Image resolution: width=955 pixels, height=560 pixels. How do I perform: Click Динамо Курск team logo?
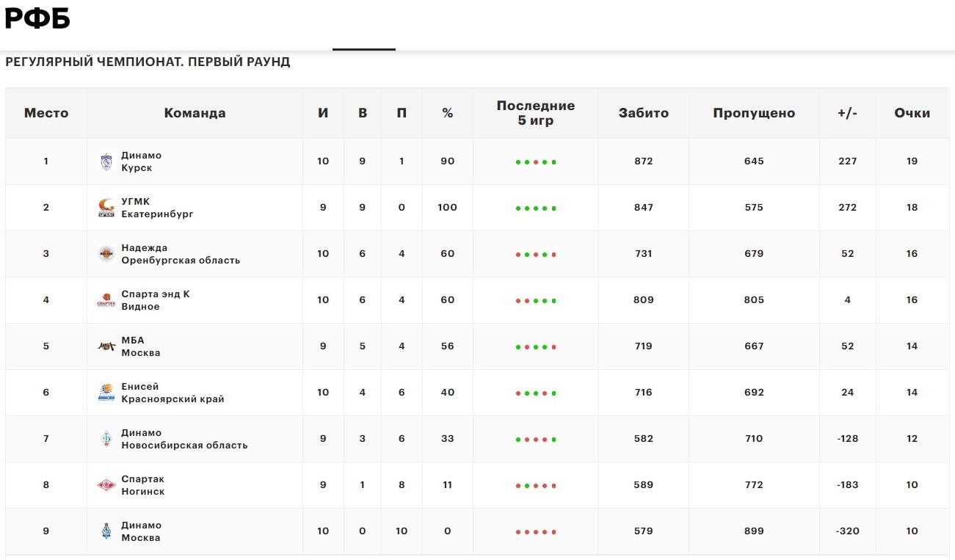(x=106, y=161)
